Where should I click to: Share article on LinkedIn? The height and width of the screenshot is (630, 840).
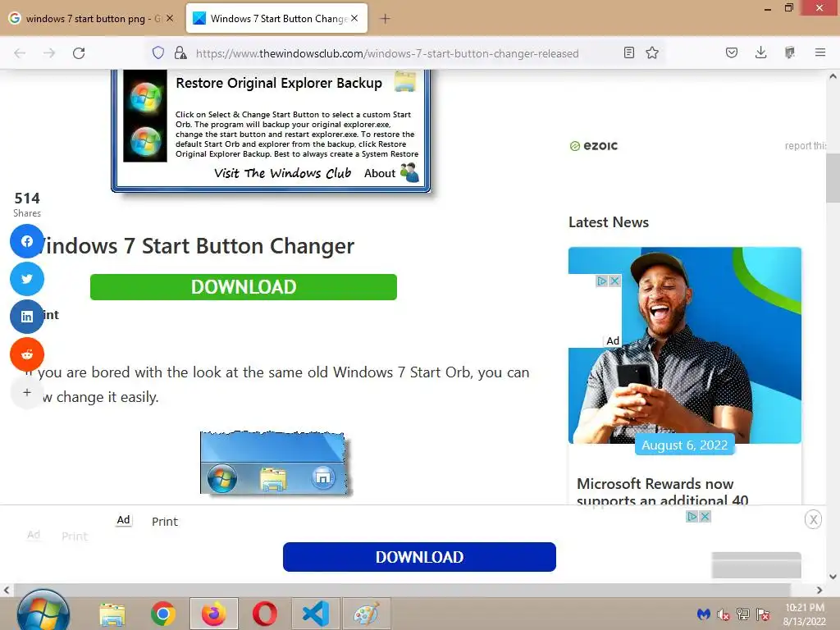27,317
